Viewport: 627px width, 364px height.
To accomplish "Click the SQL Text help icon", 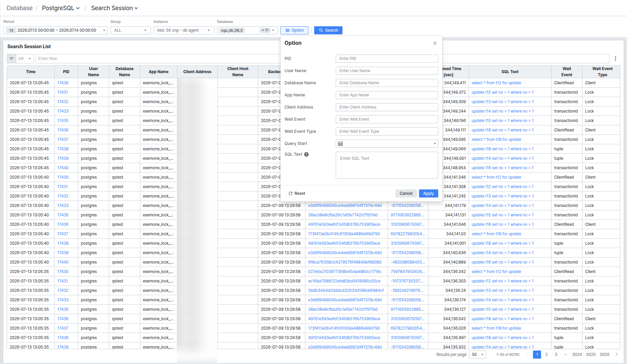I will [x=306, y=154].
